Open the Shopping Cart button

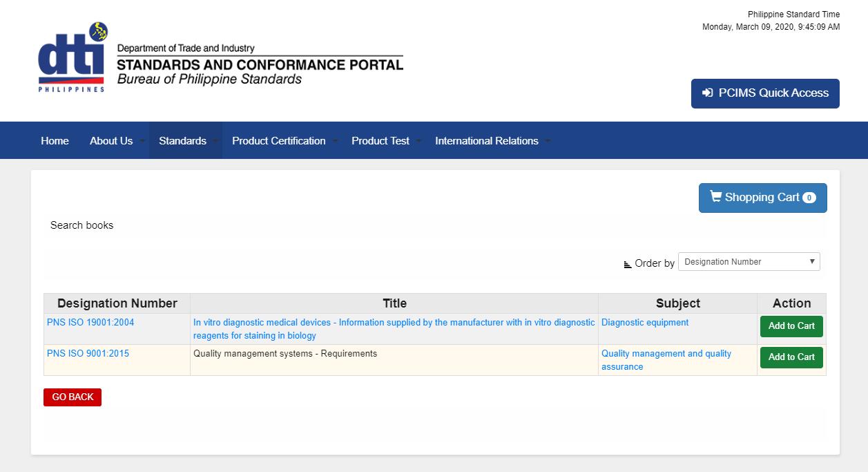[x=763, y=198]
